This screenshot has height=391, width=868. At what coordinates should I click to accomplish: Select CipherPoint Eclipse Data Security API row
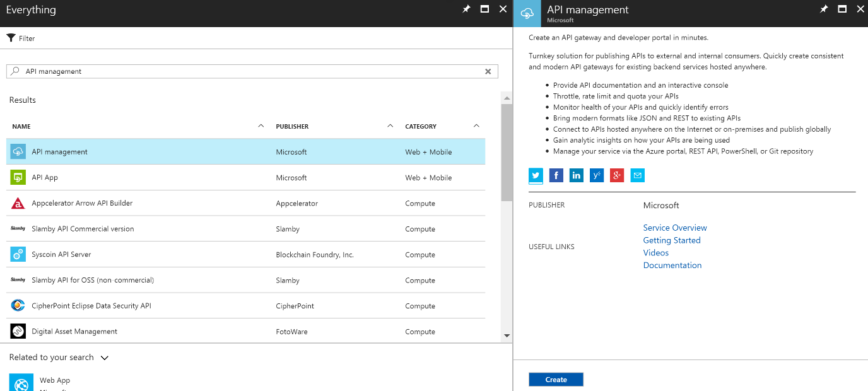[246, 306]
